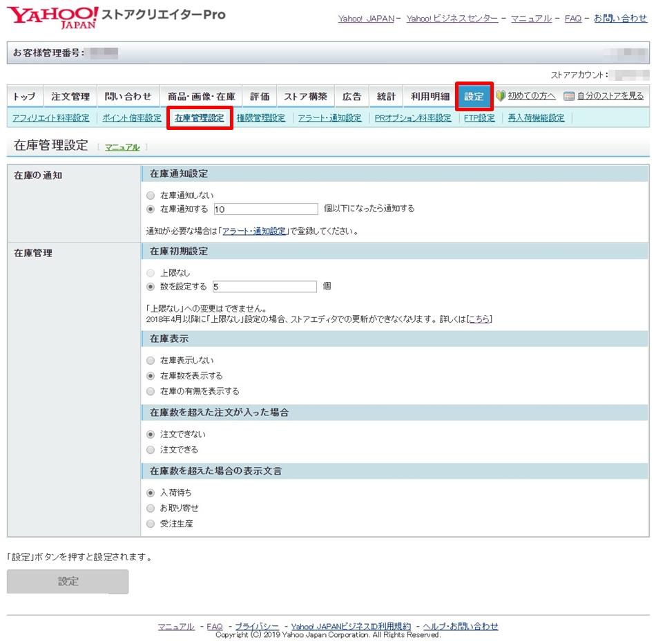
Task: Go to FTP設定 submenu
Action: point(479,118)
